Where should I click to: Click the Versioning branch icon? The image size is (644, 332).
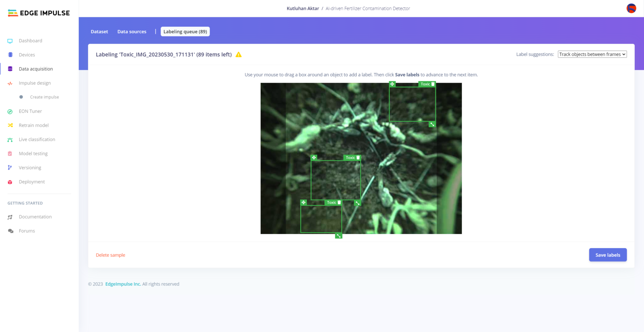tap(10, 168)
